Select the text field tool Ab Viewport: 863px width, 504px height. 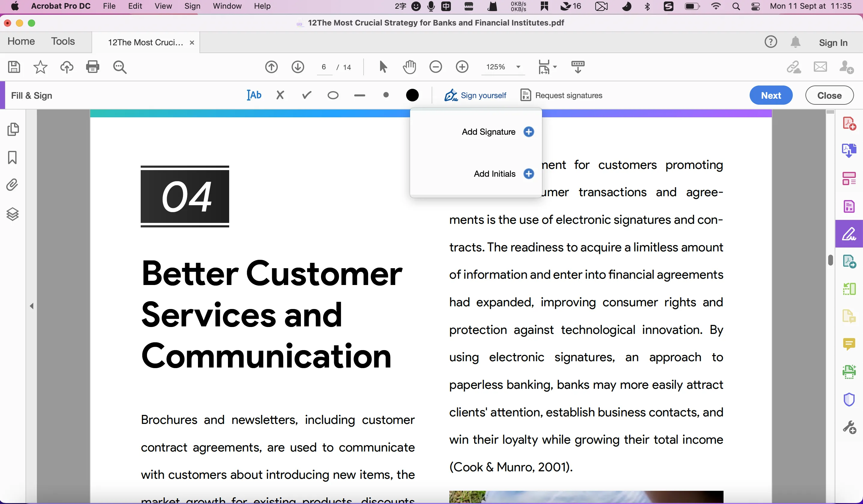tap(254, 95)
